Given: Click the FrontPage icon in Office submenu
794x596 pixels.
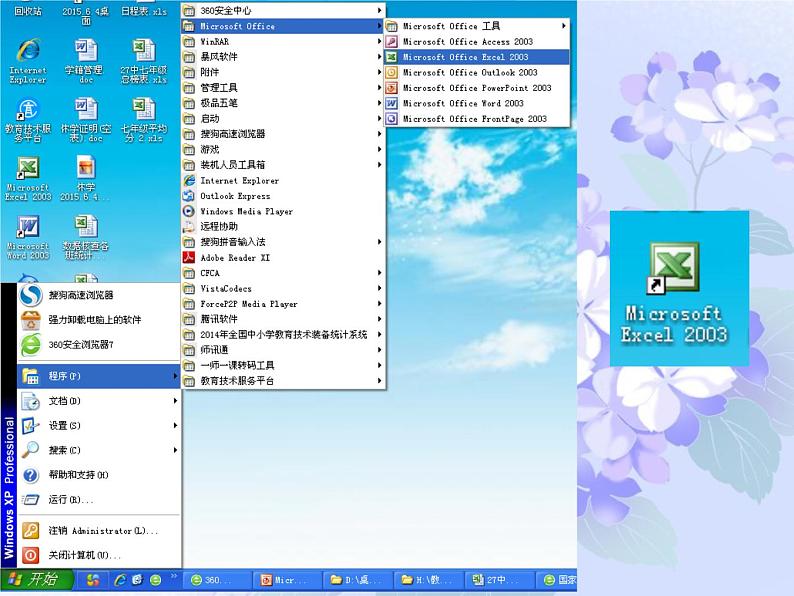Looking at the screenshot, I should (x=391, y=119).
